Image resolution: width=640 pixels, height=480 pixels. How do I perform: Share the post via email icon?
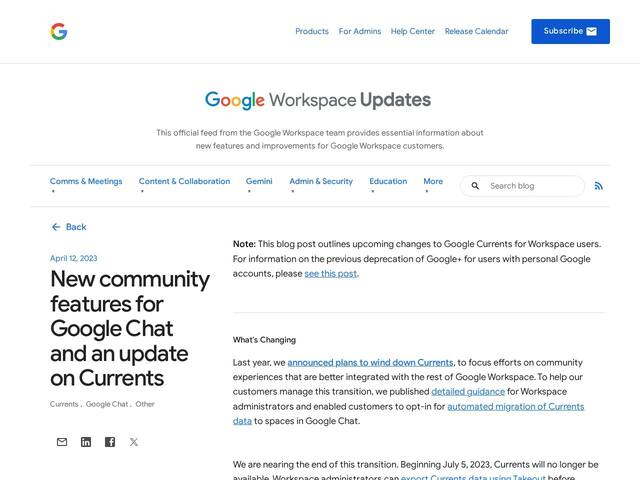62,442
